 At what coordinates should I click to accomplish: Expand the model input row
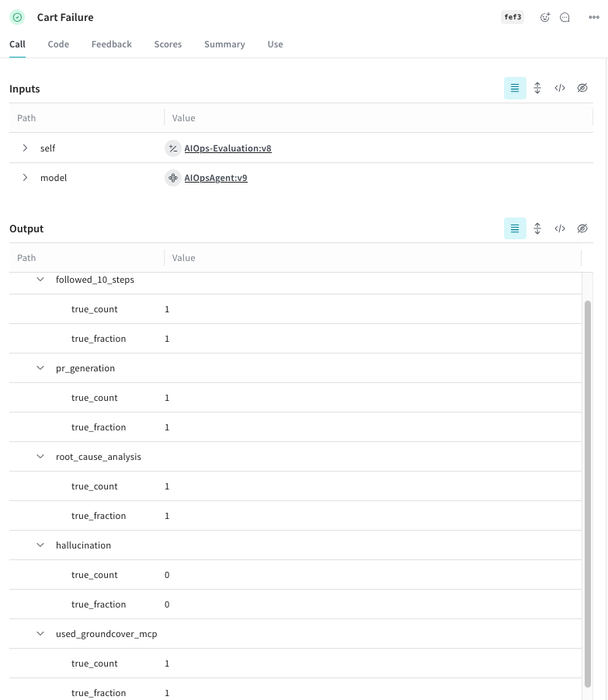pos(25,178)
